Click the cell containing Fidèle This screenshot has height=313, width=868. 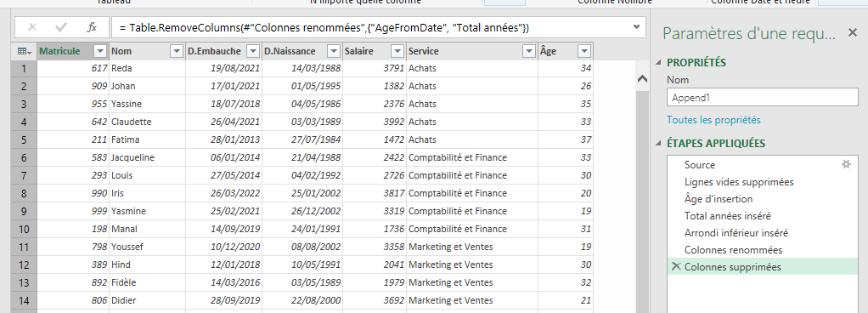coord(147,282)
